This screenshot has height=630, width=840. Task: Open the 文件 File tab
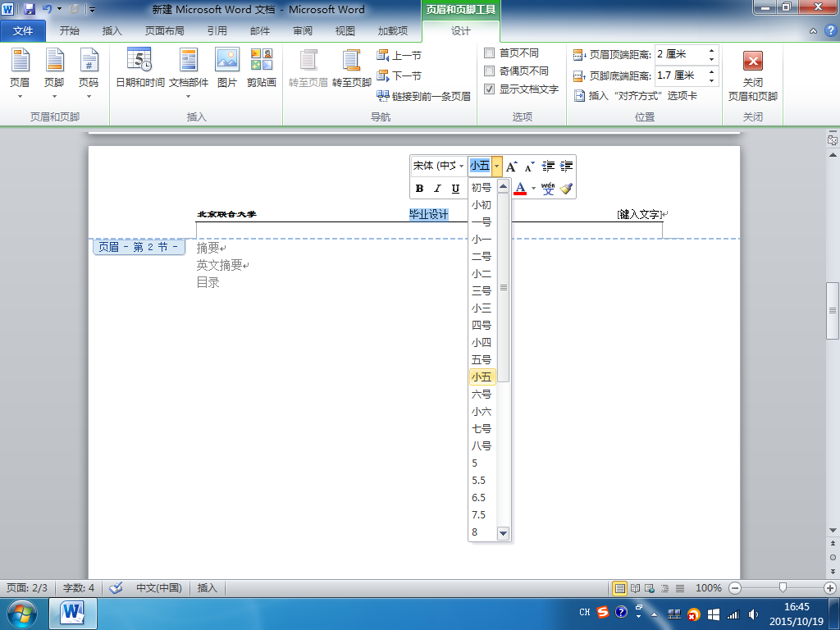tap(22, 31)
